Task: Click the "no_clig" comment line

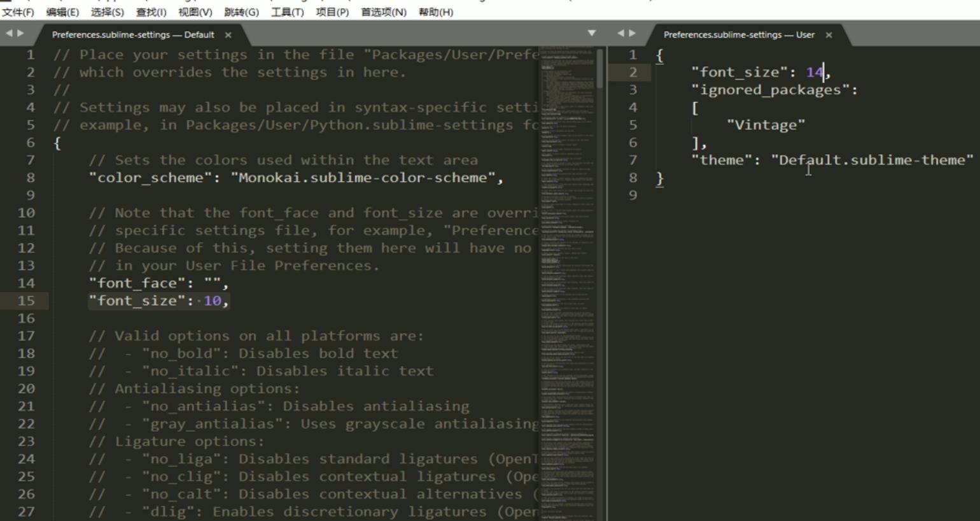Action: coord(314,476)
